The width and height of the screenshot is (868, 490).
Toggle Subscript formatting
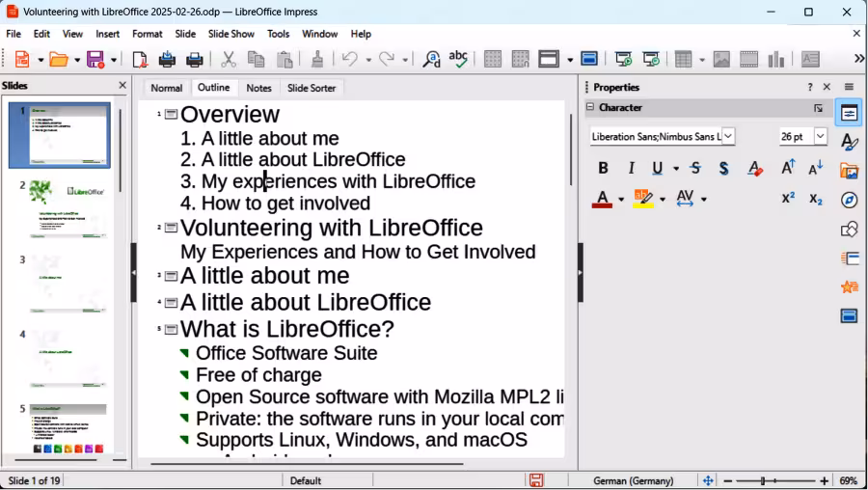point(816,198)
